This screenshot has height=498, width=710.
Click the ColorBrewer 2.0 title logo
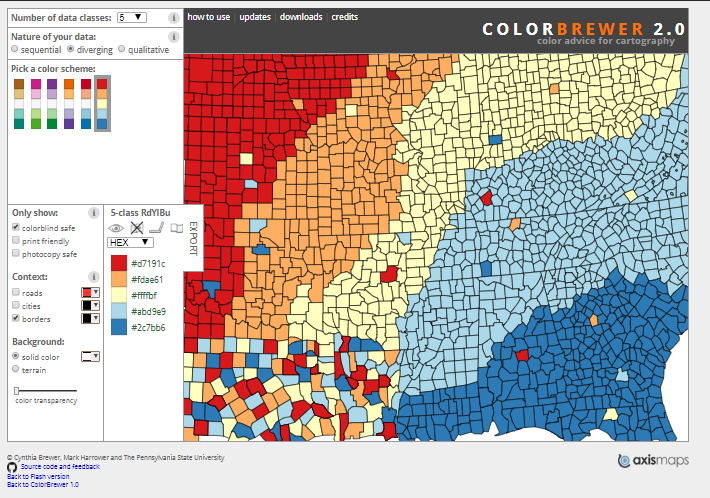coord(584,29)
